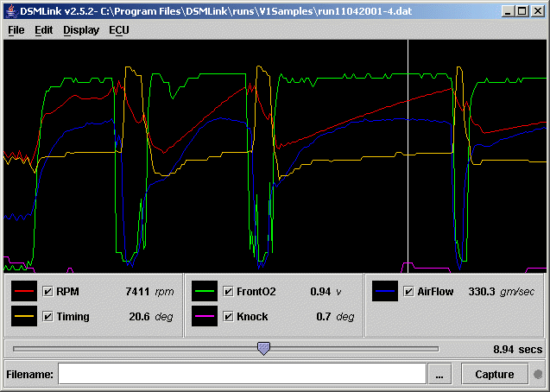The image size is (550, 392).
Task: Open the File menu
Action: pos(16,29)
